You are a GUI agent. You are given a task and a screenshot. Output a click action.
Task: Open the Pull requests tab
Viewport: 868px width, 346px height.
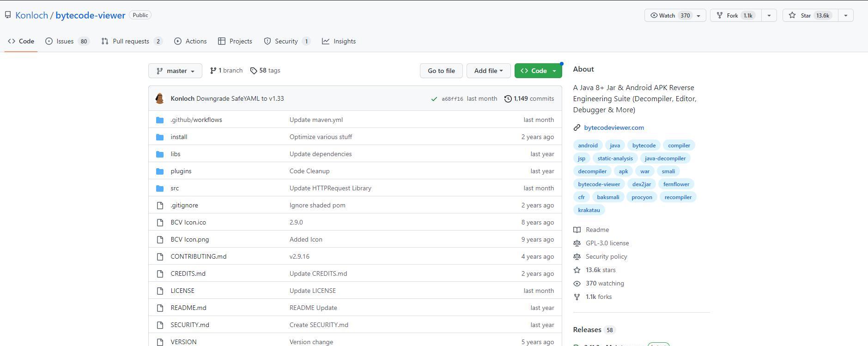(132, 41)
